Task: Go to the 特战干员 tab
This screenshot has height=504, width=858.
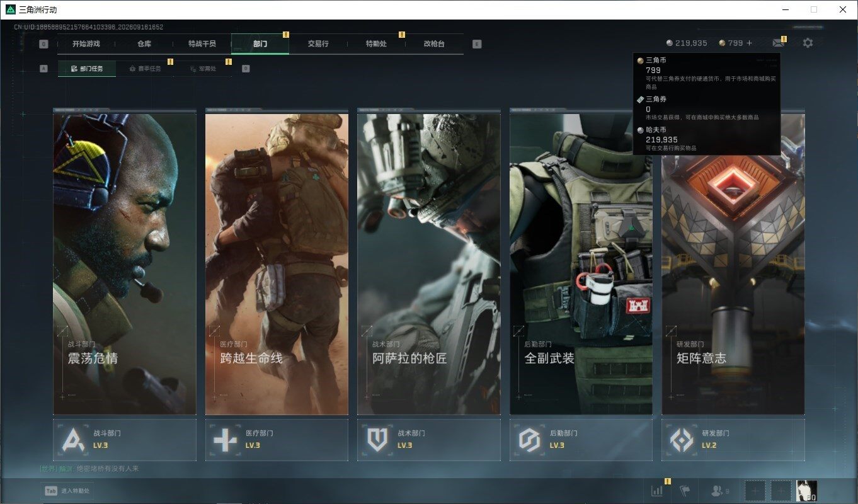Action: 202,44
